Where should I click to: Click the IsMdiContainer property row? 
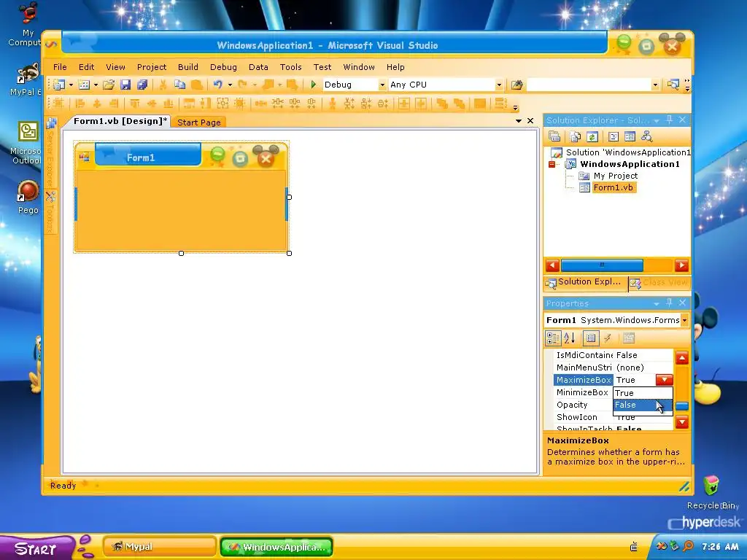point(614,355)
